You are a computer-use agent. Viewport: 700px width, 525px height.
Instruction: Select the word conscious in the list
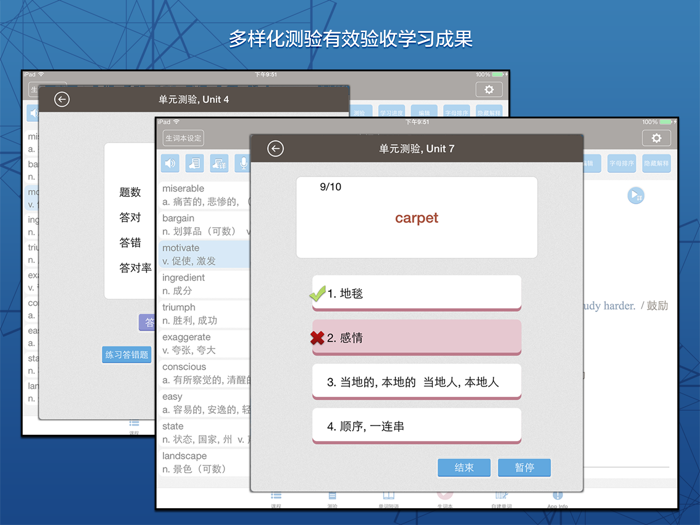point(204,373)
